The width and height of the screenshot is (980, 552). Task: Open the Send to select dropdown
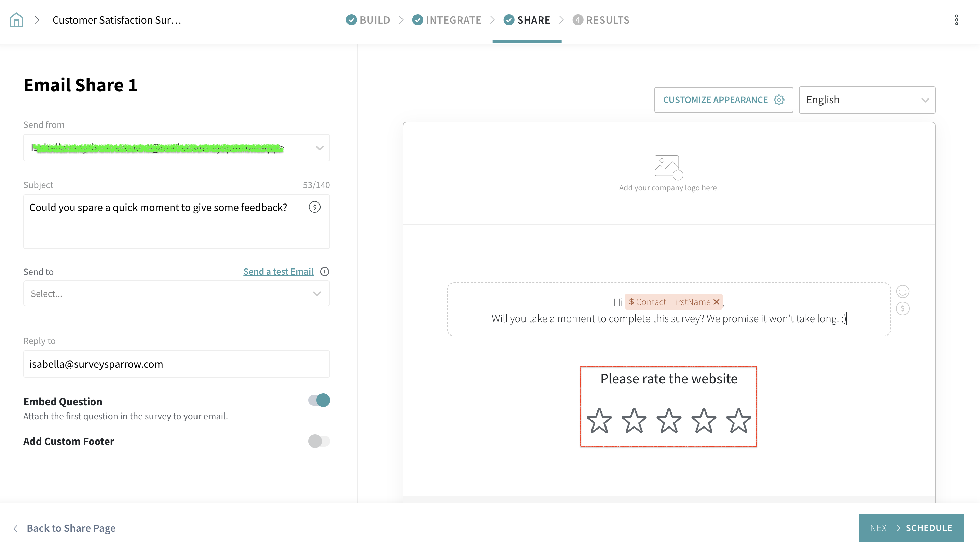point(177,293)
